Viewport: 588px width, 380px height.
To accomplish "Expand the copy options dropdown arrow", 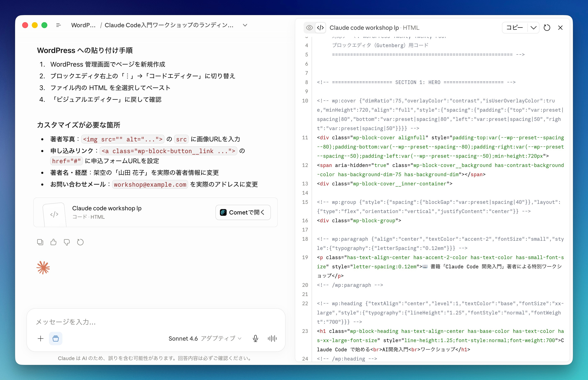I will point(533,28).
